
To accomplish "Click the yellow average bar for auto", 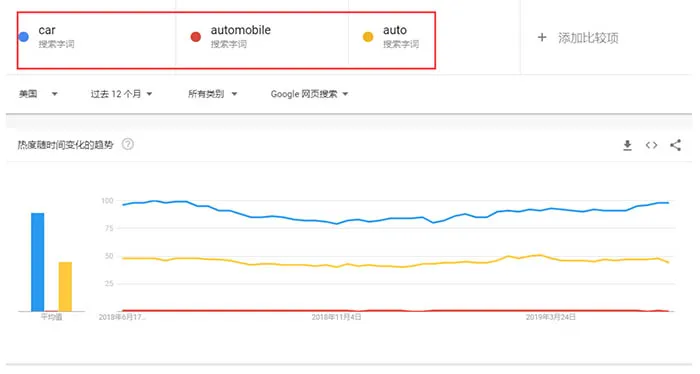I will pos(65,287).
